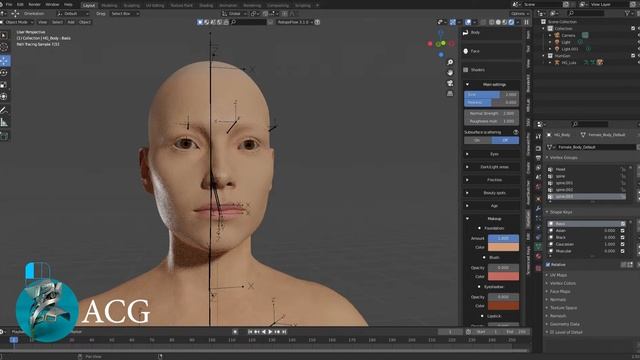Select the Measure tool in the left toolbar

pyautogui.click(x=4, y=122)
